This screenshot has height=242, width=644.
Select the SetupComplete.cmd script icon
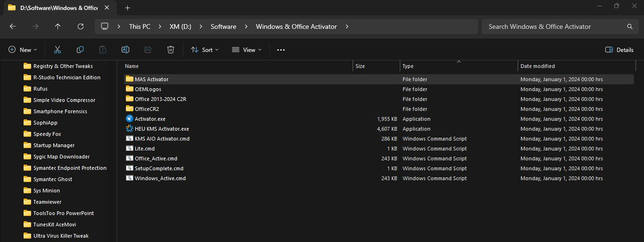pos(130,169)
